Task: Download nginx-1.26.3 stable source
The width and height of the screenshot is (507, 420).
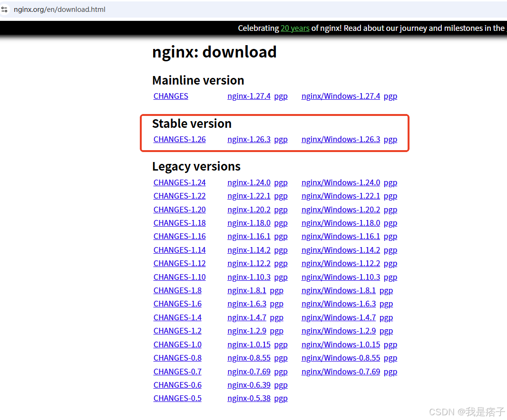Action: 249,140
